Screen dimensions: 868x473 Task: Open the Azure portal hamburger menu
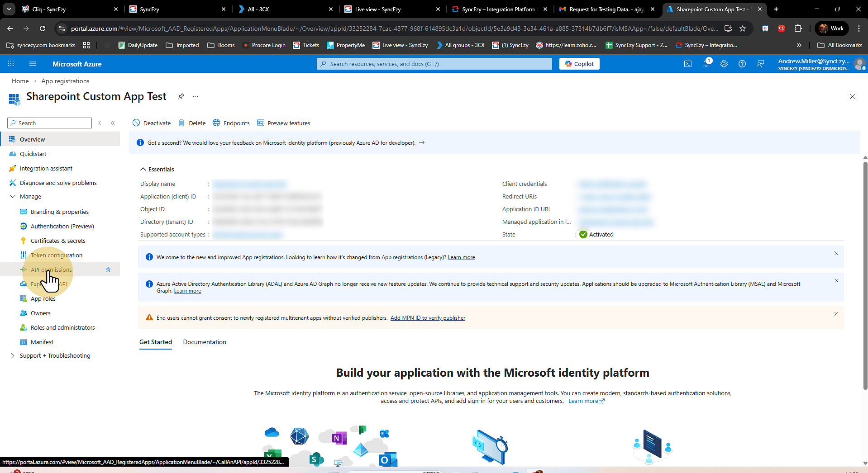(x=33, y=64)
